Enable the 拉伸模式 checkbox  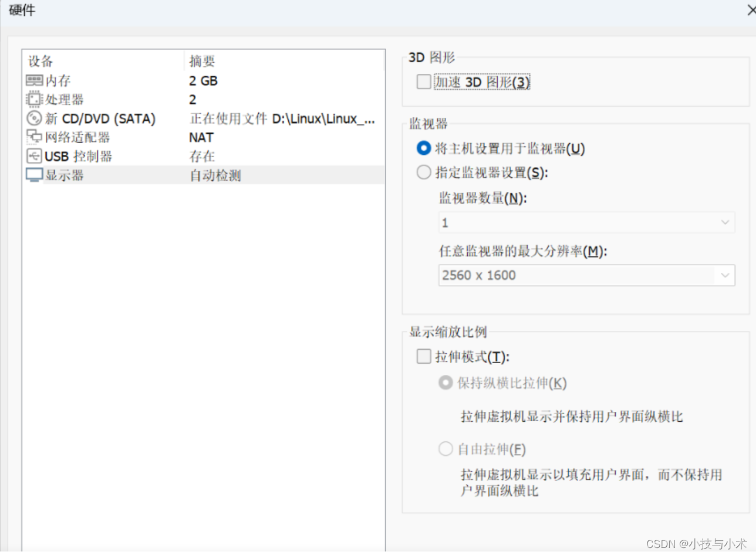pyautogui.click(x=423, y=356)
